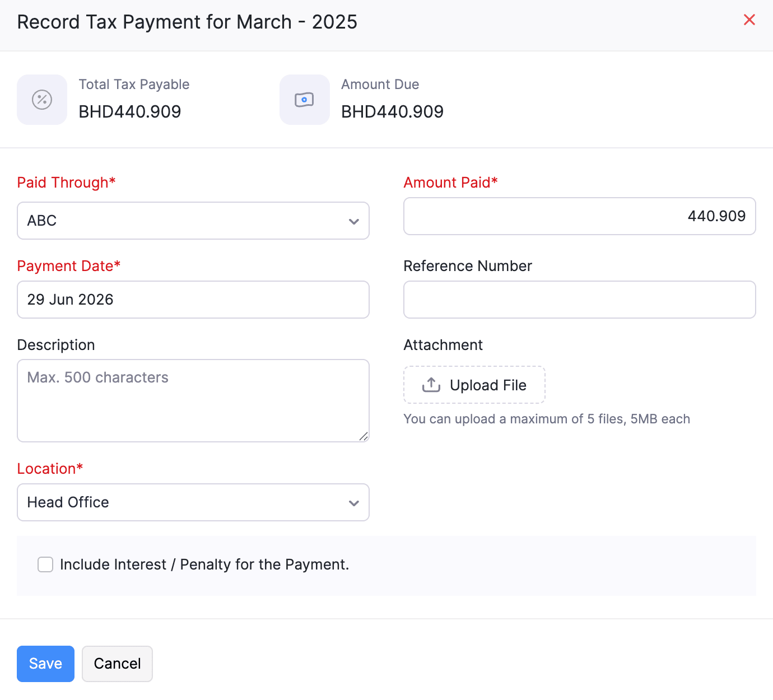Screen dimensions: 773x700
Task: Click the upload arrow icon
Action: tap(431, 385)
